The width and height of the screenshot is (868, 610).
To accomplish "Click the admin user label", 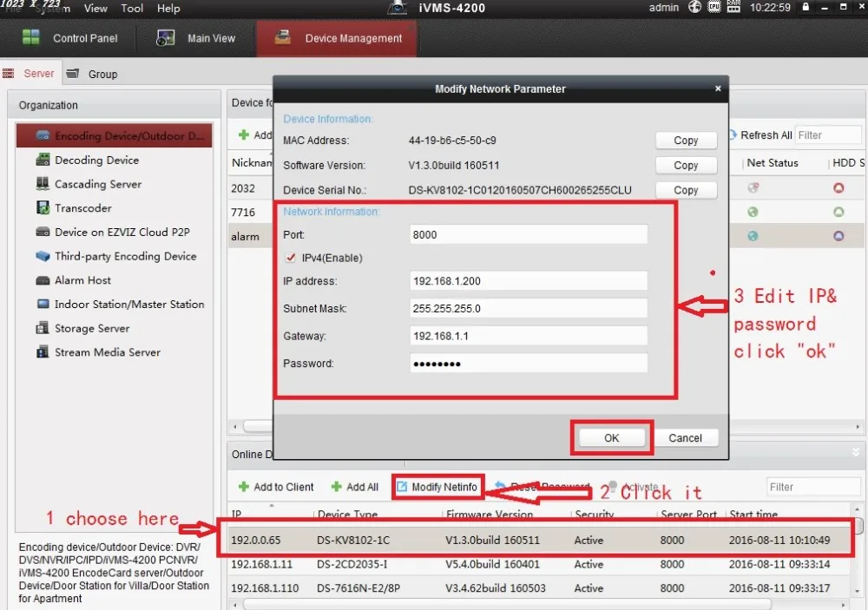I will pyautogui.click(x=664, y=7).
